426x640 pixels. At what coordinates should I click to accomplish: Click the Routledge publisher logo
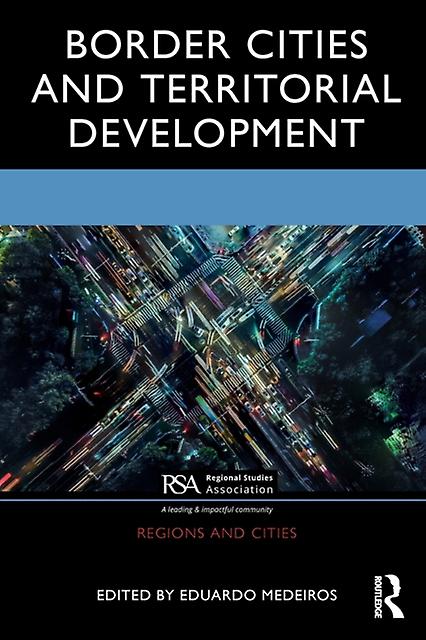388,596
